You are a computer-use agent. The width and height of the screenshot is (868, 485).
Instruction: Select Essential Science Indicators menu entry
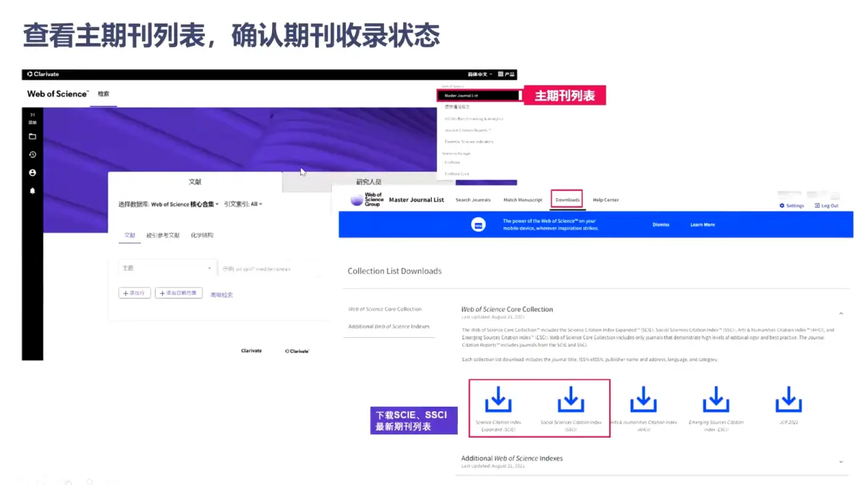(x=469, y=142)
